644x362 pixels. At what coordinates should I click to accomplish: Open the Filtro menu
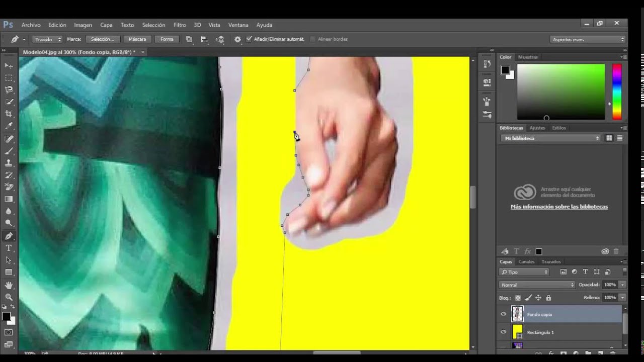pos(180,25)
